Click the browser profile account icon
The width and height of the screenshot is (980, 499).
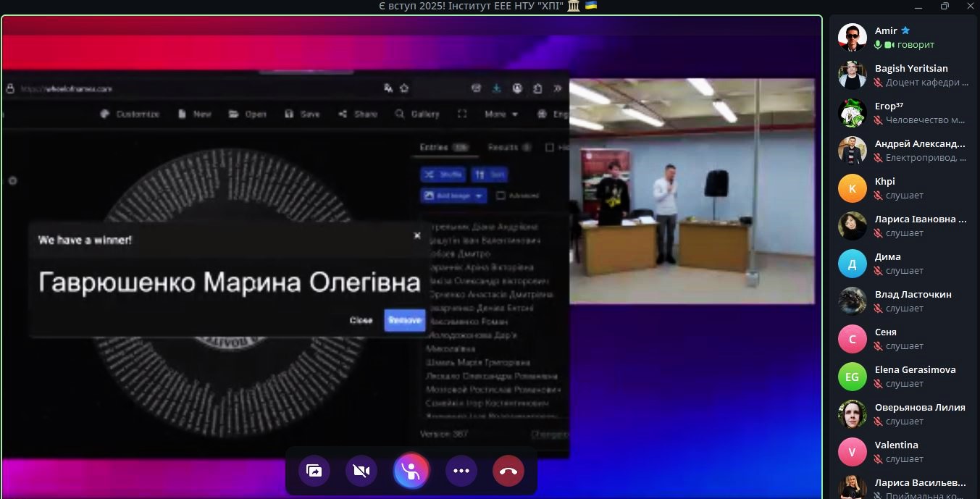point(517,88)
